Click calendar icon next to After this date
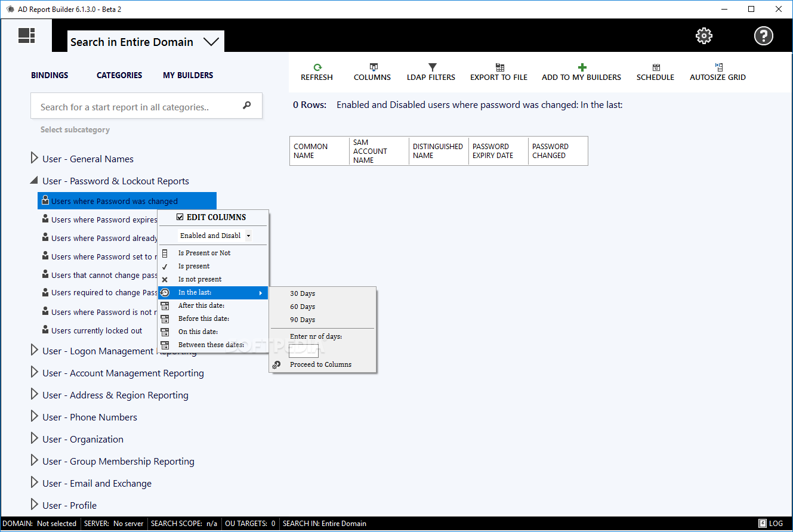Screen dimensions: 793x532 [x=165, y=305]
